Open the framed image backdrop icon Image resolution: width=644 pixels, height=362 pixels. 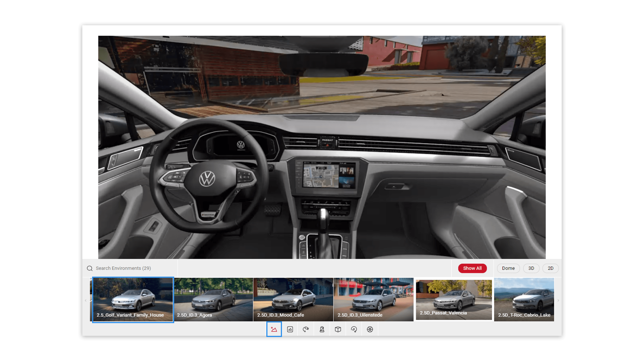click(290, 329)
